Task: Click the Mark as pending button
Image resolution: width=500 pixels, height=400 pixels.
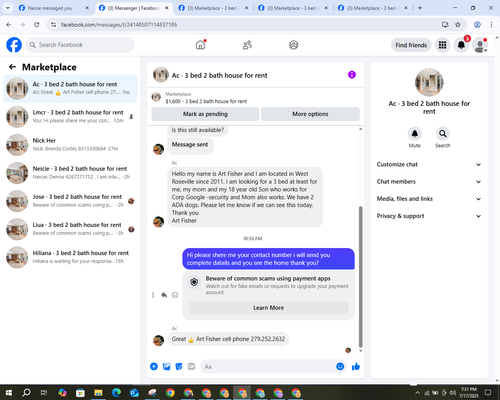Action: point(205,114)
